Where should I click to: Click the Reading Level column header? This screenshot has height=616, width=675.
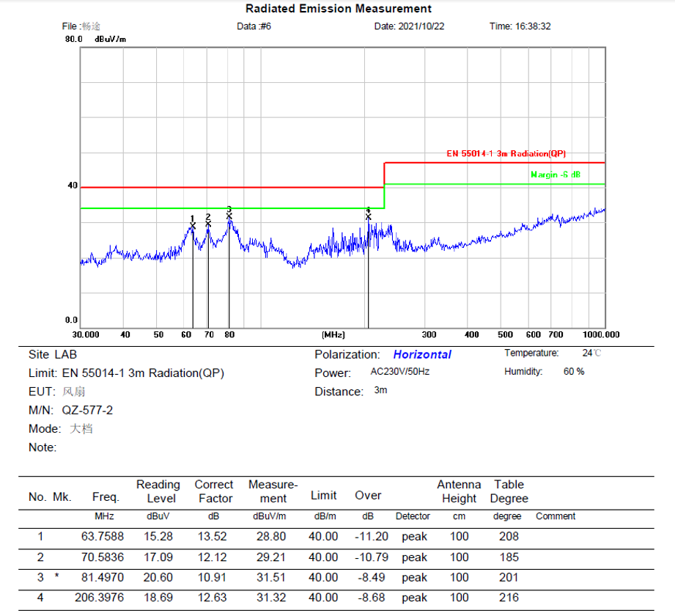pos(158,491)
